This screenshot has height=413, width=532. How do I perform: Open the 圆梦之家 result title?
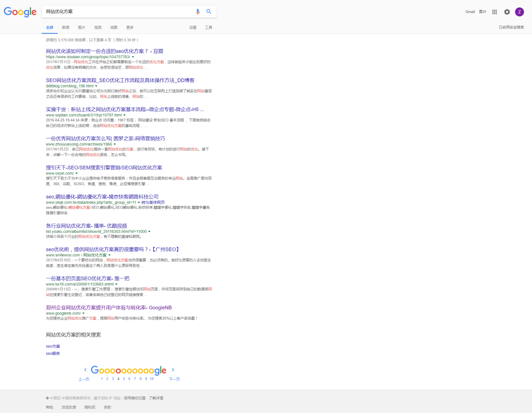click(105, 138)
